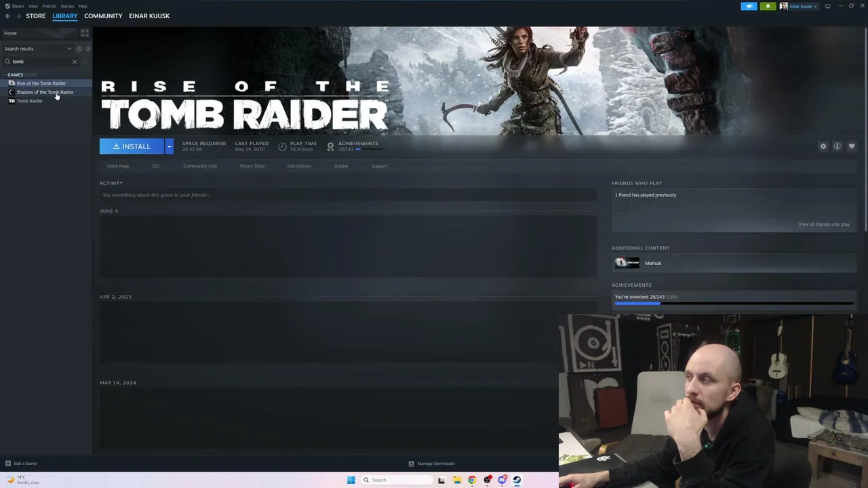Click the Achievements cog icon
The height and width of the screenshot is (488, 868).
330,146
